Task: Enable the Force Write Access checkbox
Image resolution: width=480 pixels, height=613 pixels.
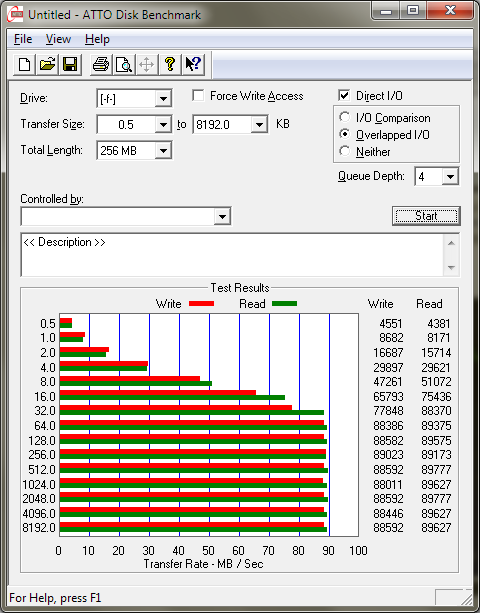Action: pos(198,96)
